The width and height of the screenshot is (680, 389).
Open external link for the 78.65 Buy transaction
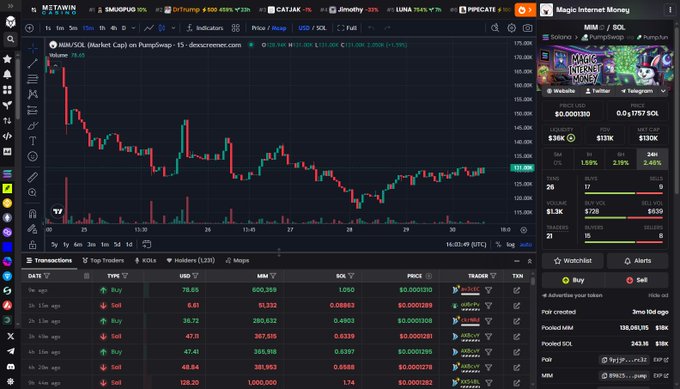coord(517,290)
